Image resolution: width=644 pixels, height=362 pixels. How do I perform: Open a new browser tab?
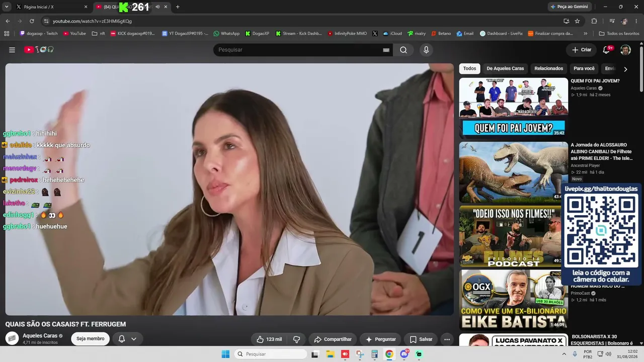(178, 7)
